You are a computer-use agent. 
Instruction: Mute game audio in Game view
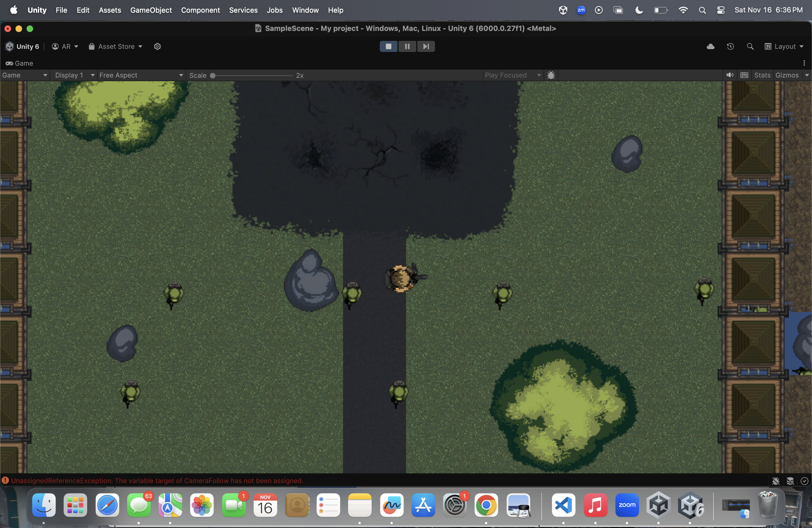tap(729, 75)
